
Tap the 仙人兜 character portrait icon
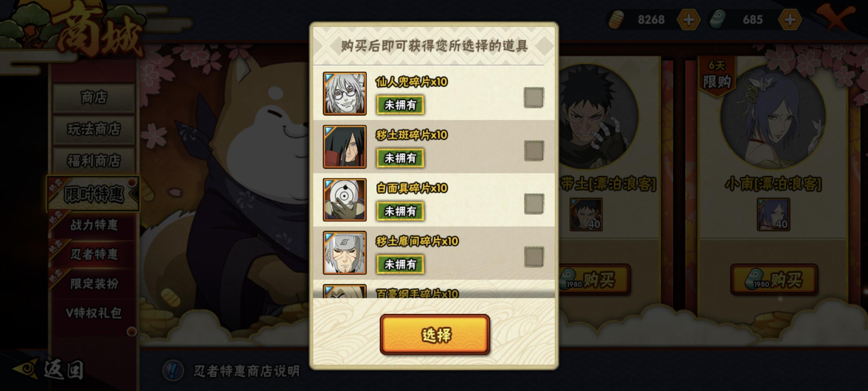[344, 93]
